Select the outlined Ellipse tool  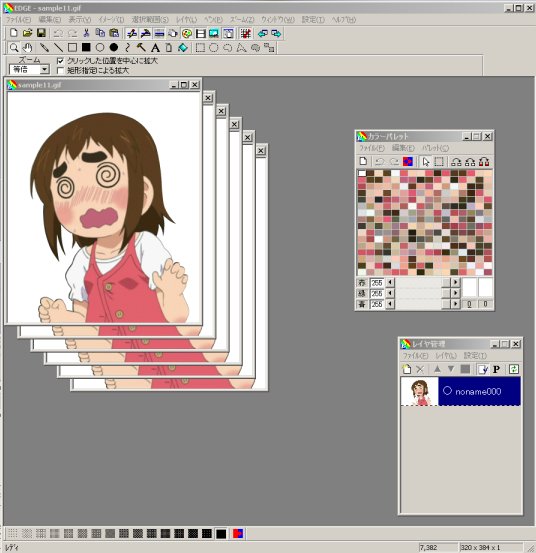[100, 48]
